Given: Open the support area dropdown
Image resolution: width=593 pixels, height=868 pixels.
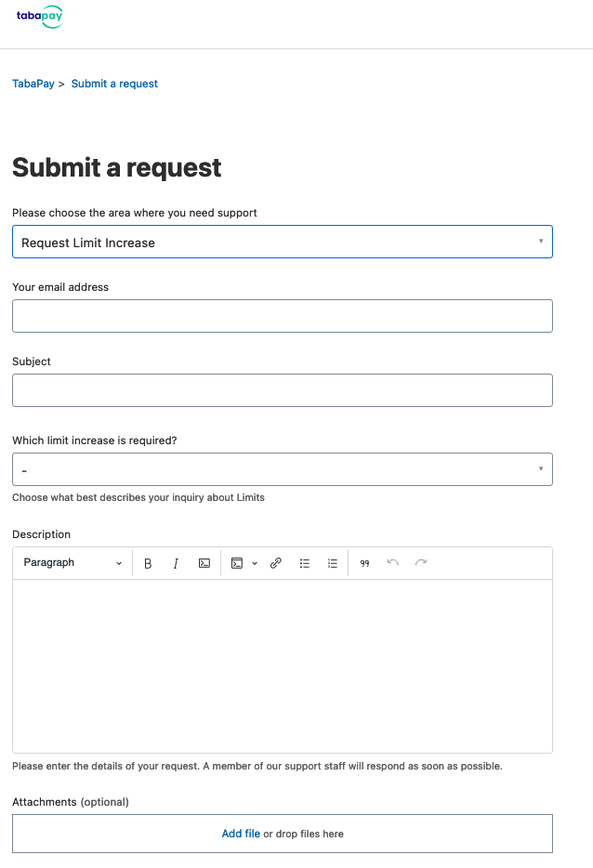Looking at the screenshot, I should point(283,242).
